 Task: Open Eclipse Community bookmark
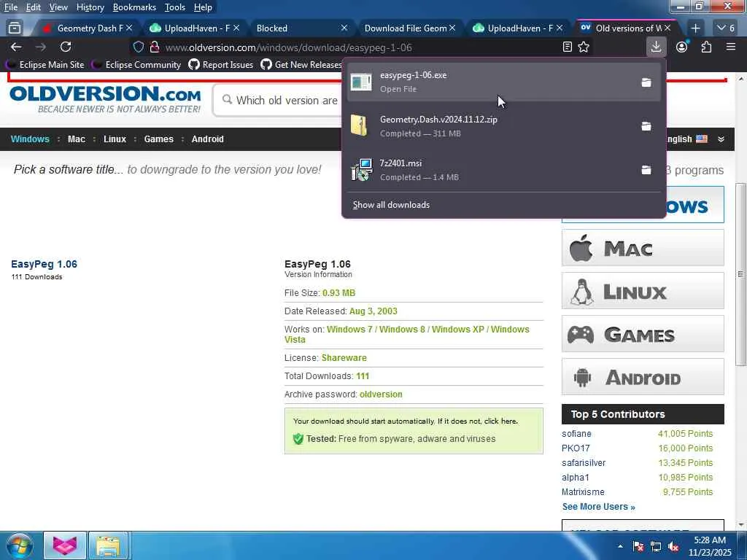click(x=137, y=65)
